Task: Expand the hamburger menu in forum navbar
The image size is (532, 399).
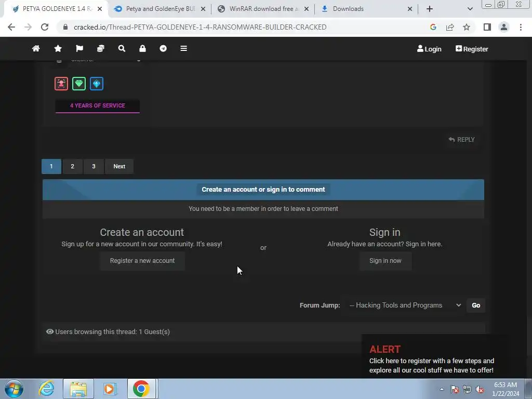Action: tap(183, 48)
